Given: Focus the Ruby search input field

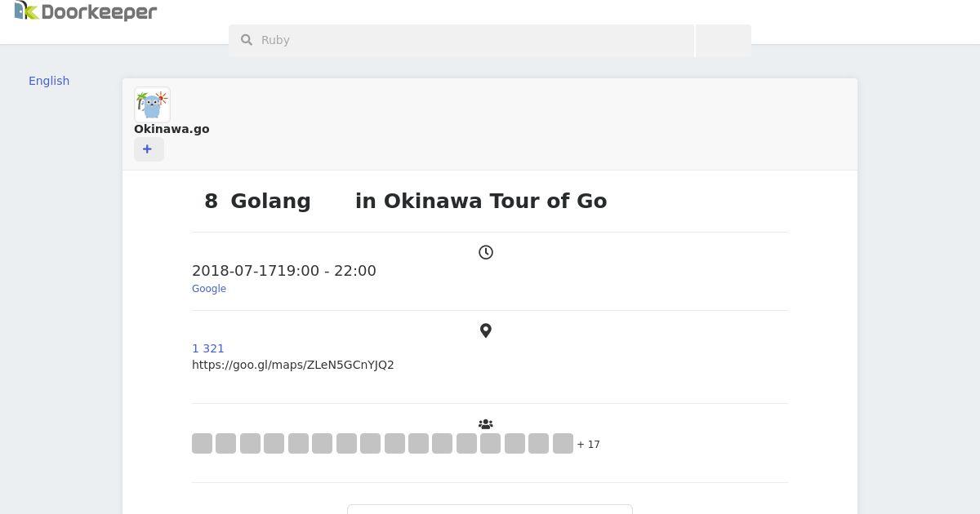Looking at the screenshot, I should pos(474,40).
